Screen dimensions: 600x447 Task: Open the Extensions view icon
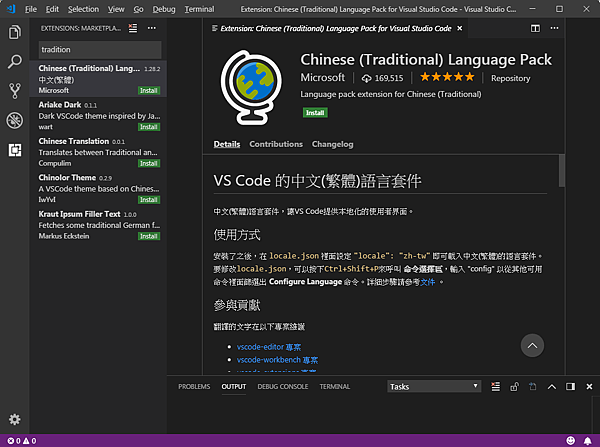tap(15, 150)
